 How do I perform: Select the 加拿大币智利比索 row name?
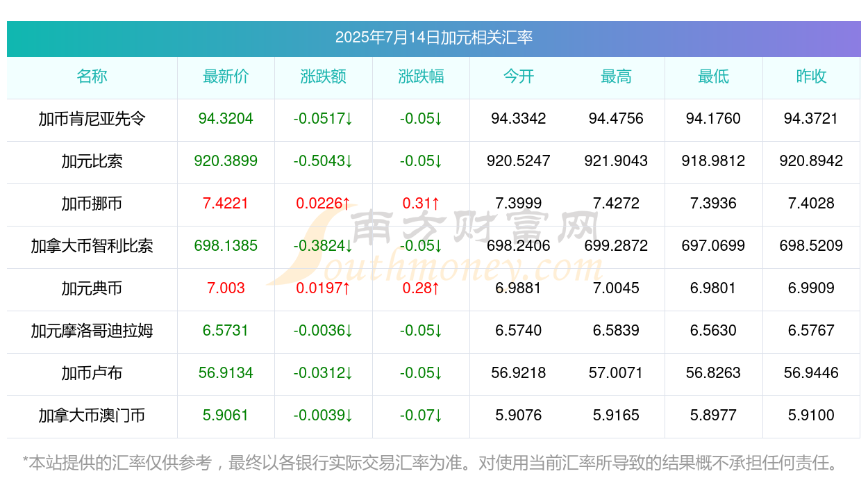(92, 246)
